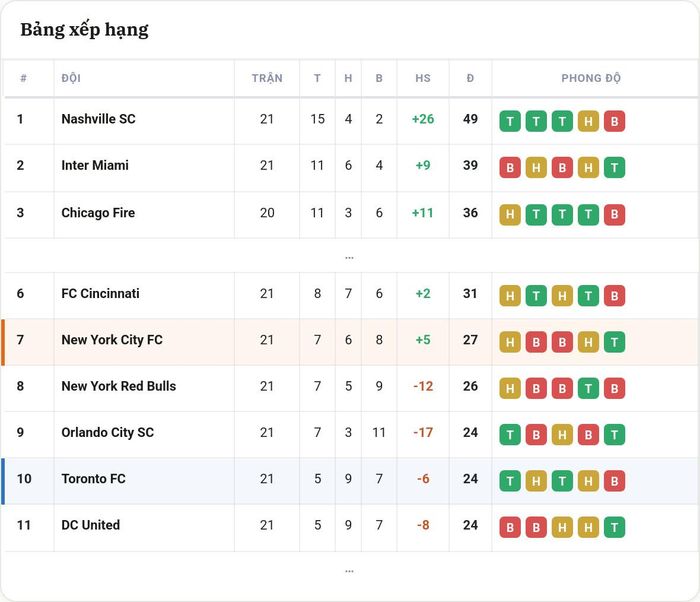Screen dimensions: 700x602
Task: Click the PHONG ĐỘ column header
Action: pos(591,78)
